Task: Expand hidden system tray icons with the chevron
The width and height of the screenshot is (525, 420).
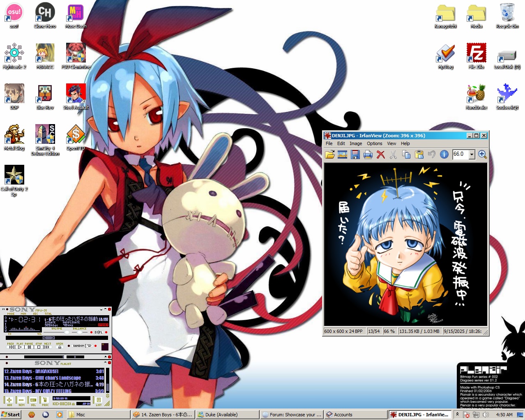Action: pos(457,414)
